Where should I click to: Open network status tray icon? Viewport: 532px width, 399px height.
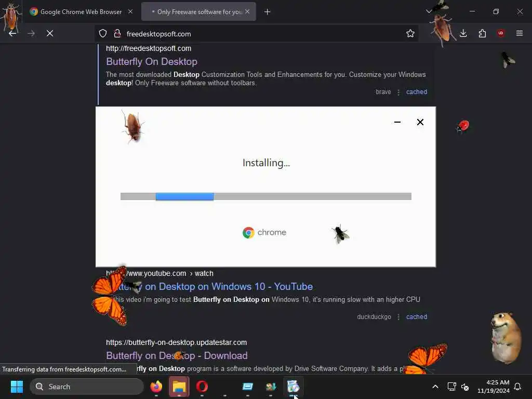(451, 387)
